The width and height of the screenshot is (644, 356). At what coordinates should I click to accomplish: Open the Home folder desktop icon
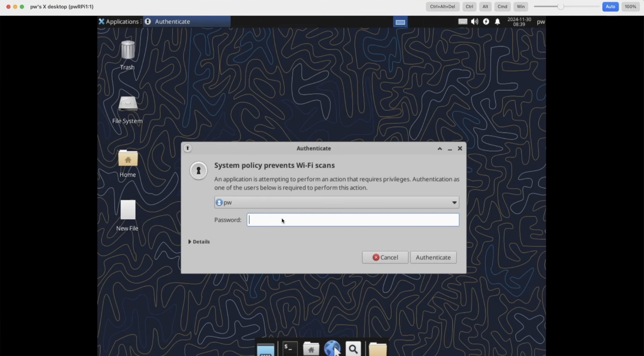point(128,159)
